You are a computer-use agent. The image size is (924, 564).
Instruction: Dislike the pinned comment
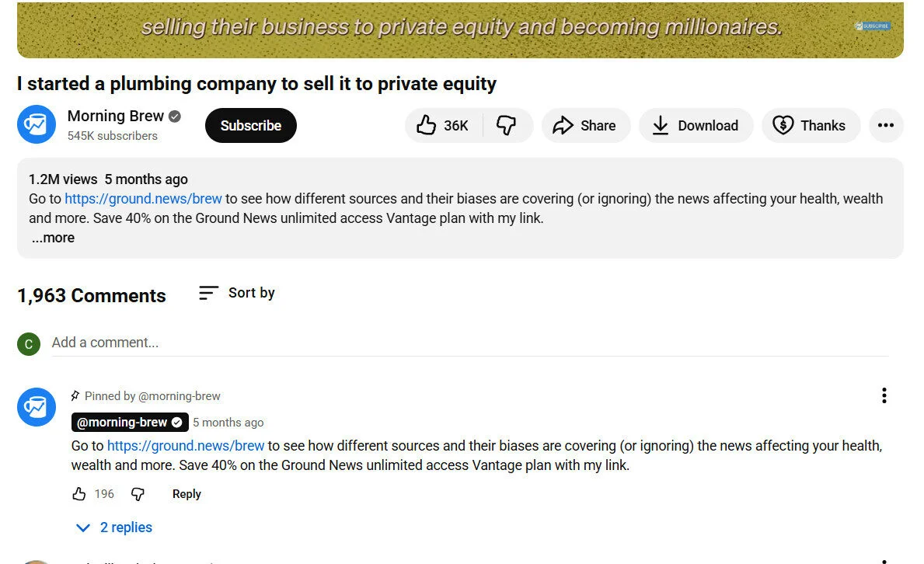click(x=138, y=494)
